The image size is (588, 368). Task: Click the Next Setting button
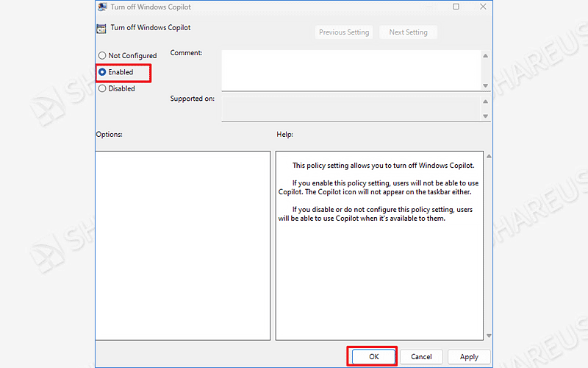(408, 32)
